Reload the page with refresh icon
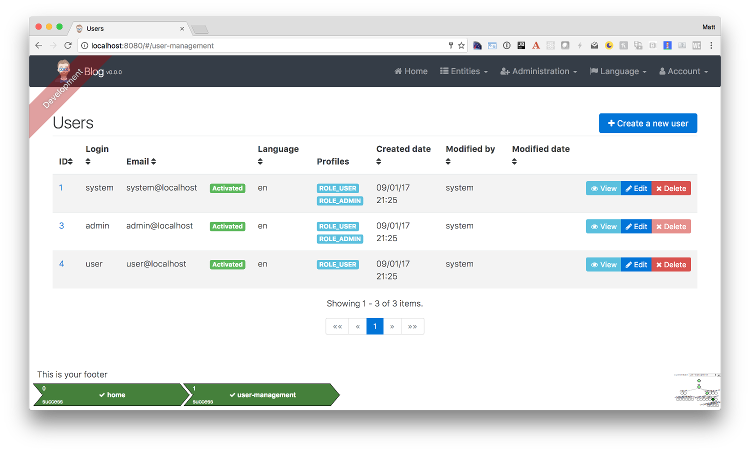This screenshot has height=452, width=750. pyautogui.click(x=68, y=45)
